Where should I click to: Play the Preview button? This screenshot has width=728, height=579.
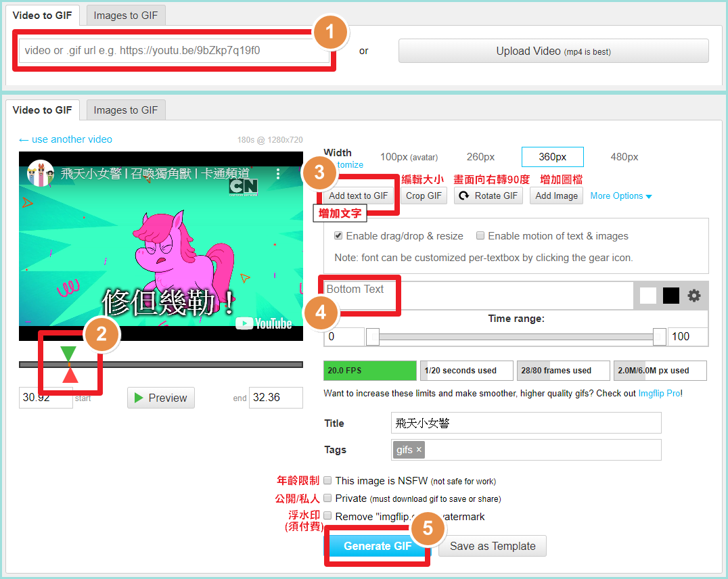click(x=160, y=398)
